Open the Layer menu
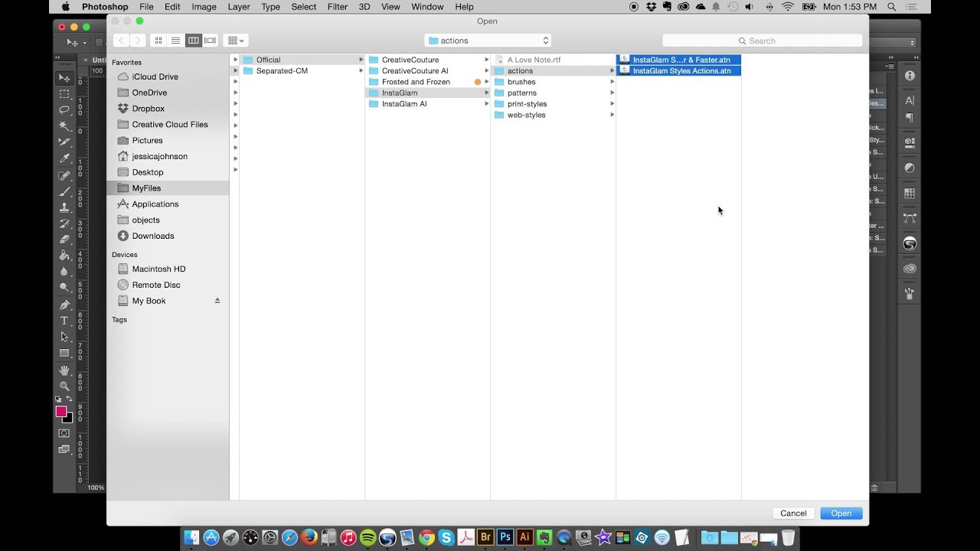This screenshot has width=980, height=551. click(x=239, y=7)
